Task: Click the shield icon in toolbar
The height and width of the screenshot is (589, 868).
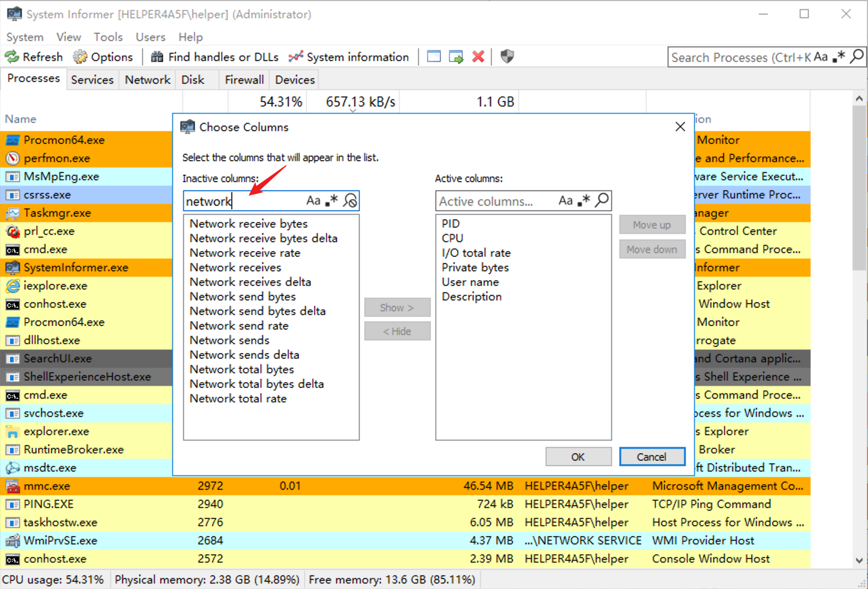Action: click(507, 57)
